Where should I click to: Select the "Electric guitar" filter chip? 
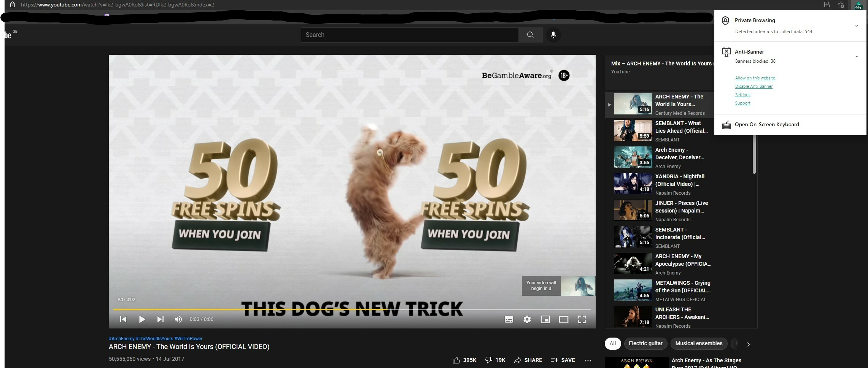point(645,343)
